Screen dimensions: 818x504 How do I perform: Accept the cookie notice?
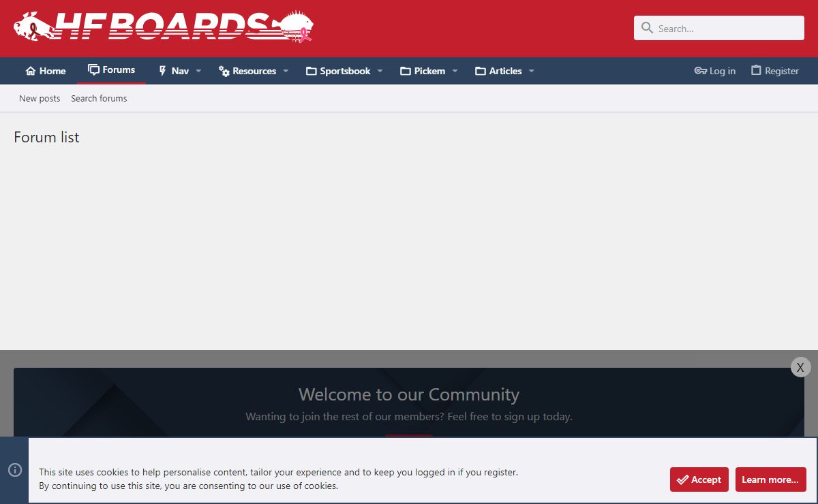tap(699, 479)
